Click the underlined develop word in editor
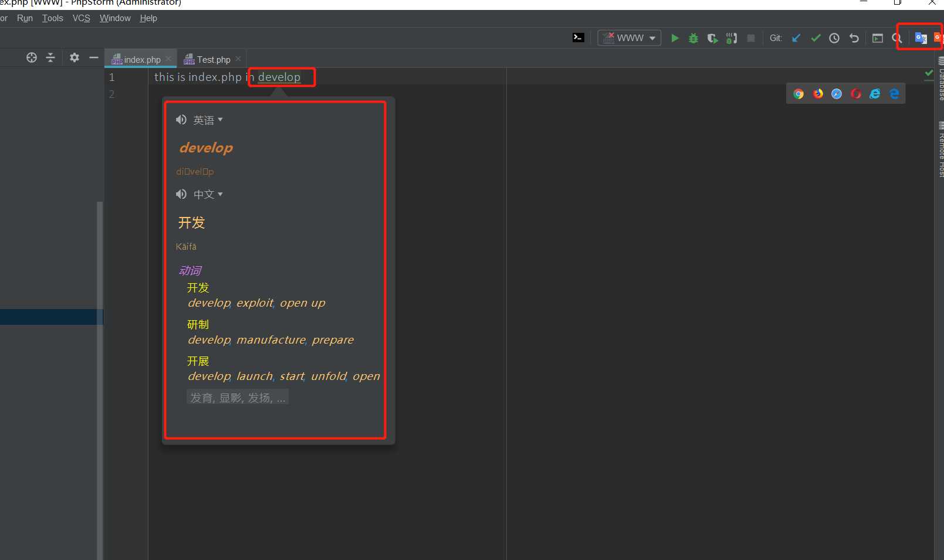Image resolution: width=944 pixels, height=560 pixels. 279,77
